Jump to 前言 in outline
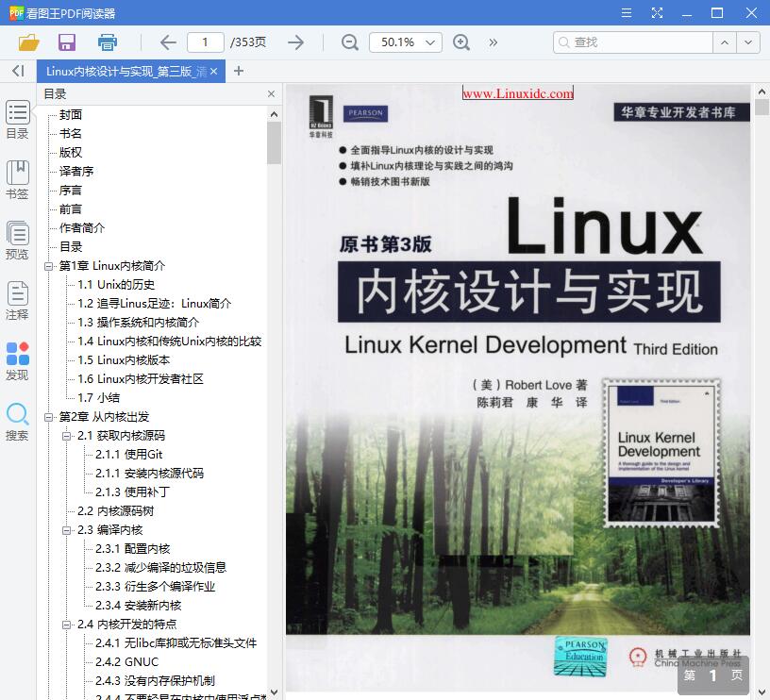 point(71,209)
